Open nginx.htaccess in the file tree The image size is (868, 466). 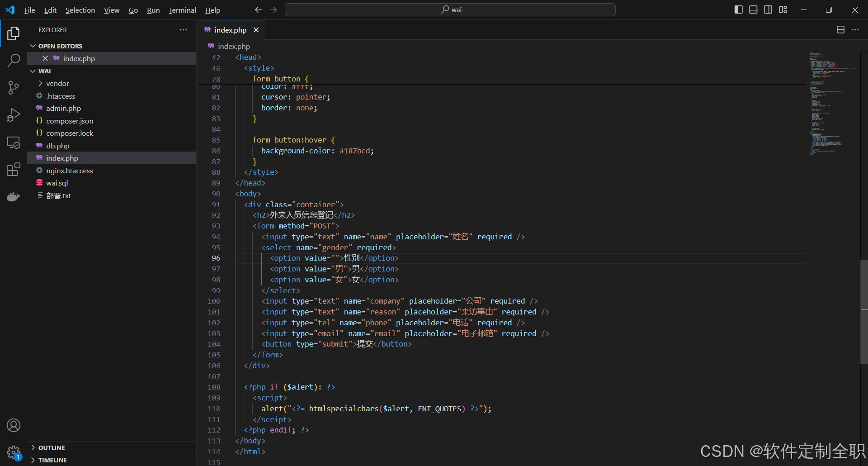click(112, 171)
